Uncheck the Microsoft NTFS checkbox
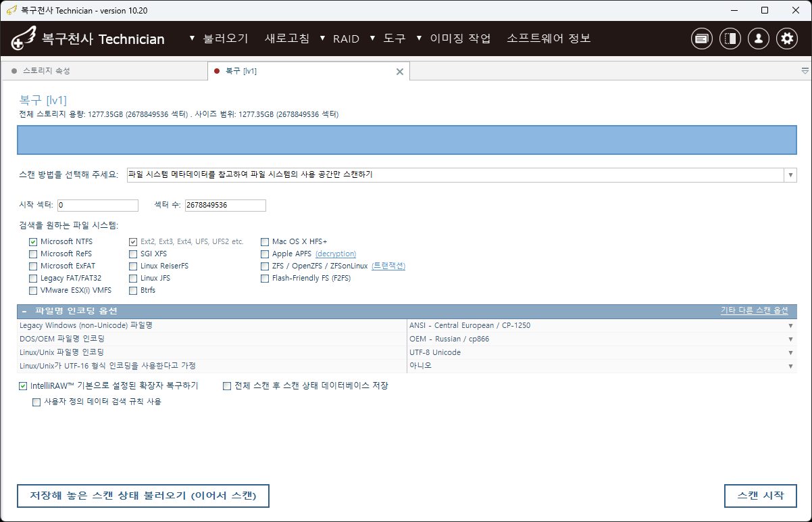This screenshot has width=812, height=522. [33, 241]
